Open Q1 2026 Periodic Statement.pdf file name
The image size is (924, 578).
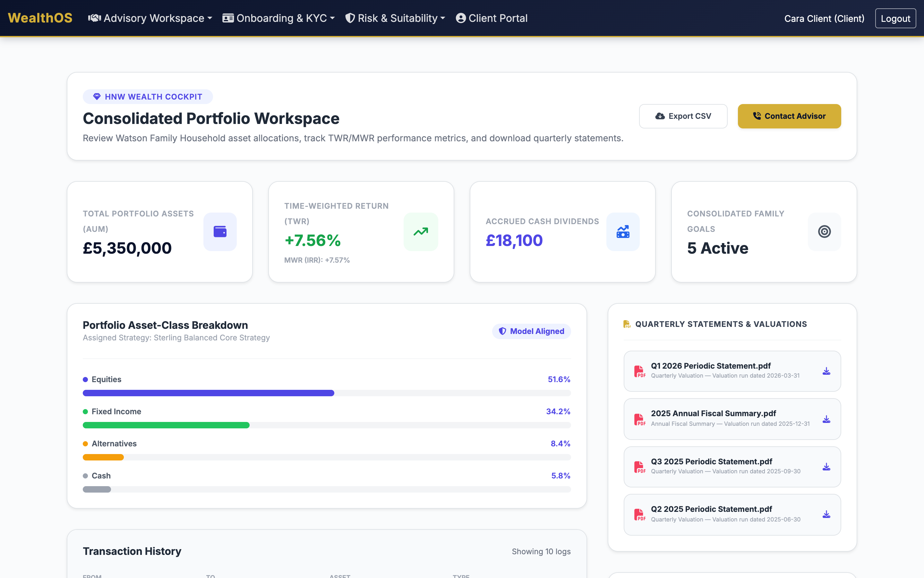711,366
